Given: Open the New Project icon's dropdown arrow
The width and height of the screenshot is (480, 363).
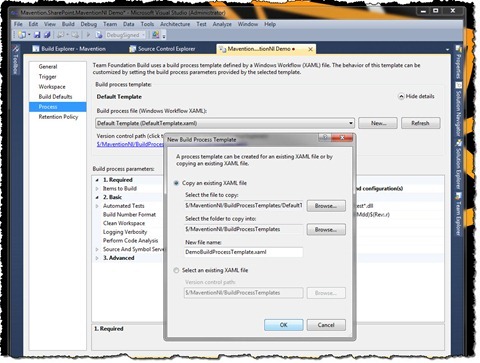Looking at the screenshot, I should click(29, 35).
